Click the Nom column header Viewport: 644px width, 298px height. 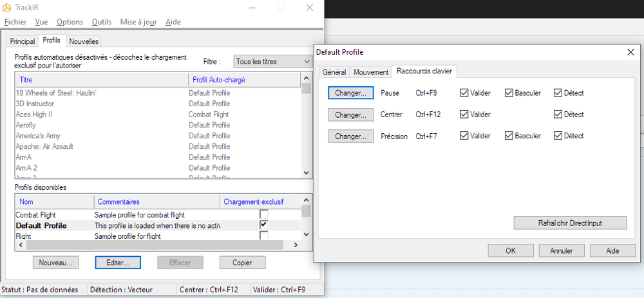[x=55, y=201]
